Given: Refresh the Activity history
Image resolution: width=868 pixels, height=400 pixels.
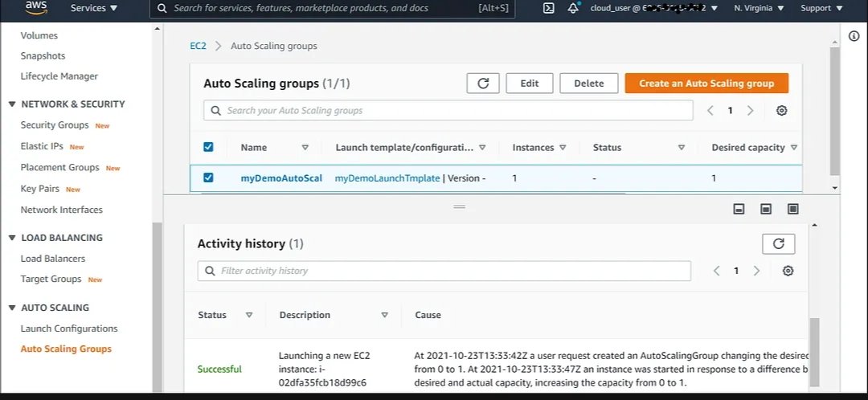Looking at the screenshot, I should pos(778,243).
